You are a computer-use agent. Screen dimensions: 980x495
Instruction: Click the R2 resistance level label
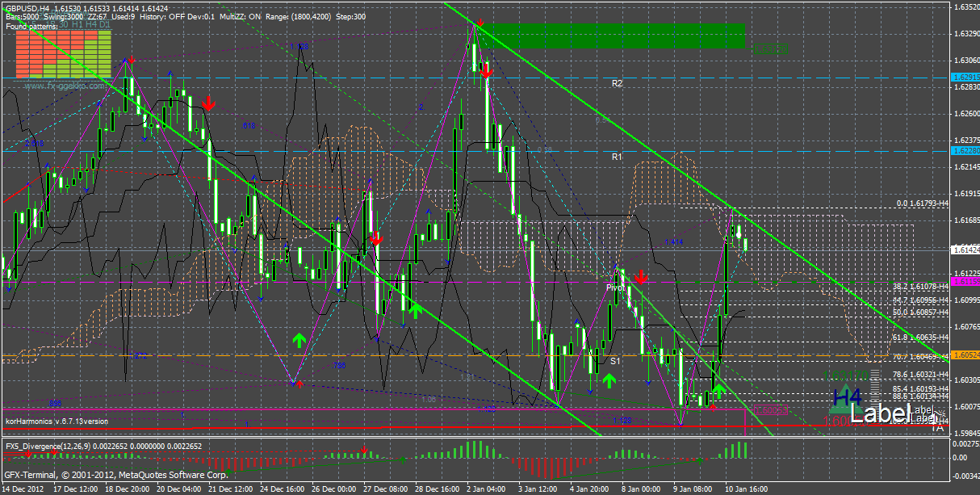coord(618,83)
